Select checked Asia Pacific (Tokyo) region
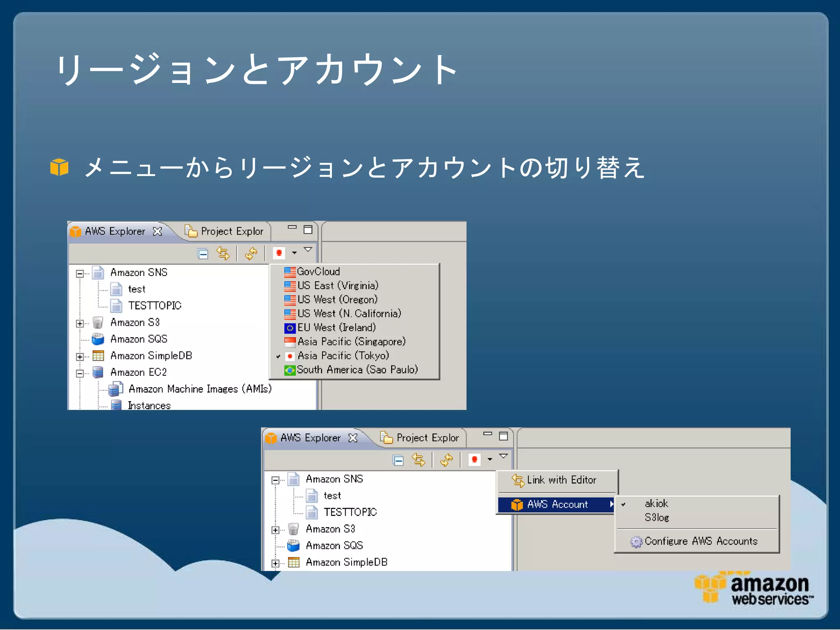 pos(343,356)
